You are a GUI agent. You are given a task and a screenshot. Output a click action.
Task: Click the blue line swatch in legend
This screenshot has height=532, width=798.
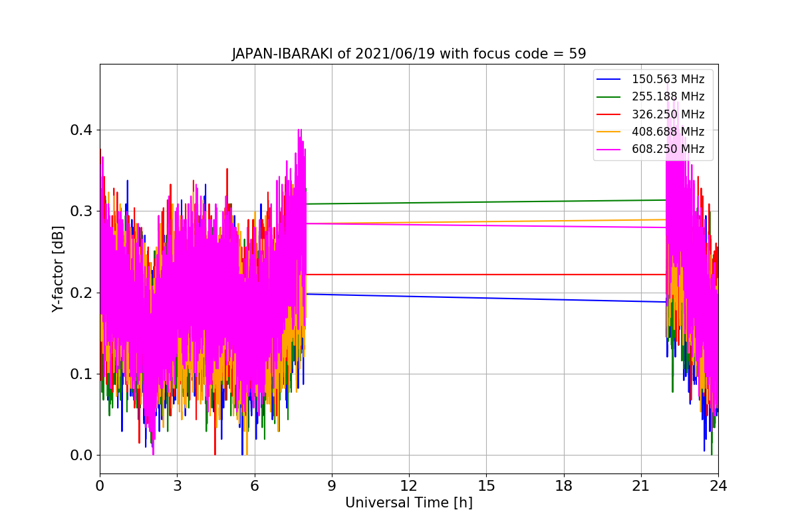click(609, 80)
